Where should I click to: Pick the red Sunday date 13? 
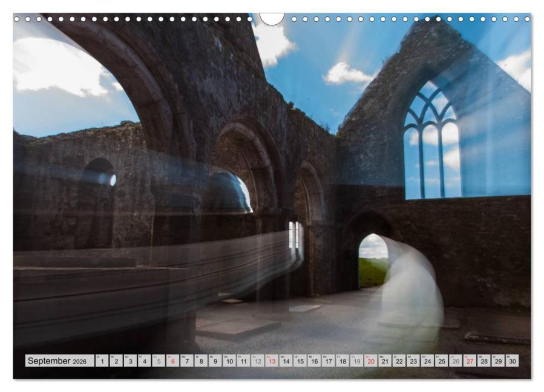pos(272,361)
